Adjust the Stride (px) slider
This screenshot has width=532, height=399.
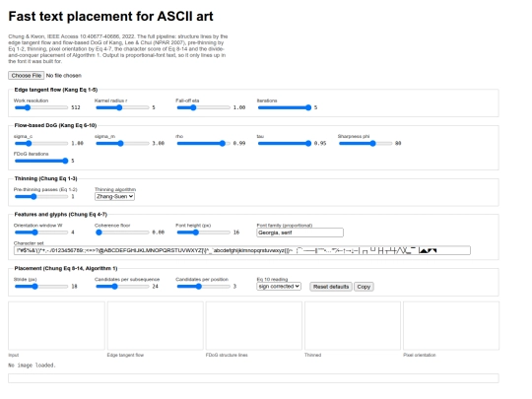[x=41, y=287]
